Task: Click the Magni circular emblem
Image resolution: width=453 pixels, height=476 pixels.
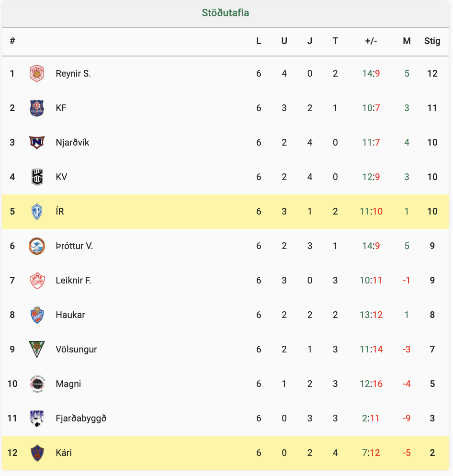Action: click(x=37, y=384)
